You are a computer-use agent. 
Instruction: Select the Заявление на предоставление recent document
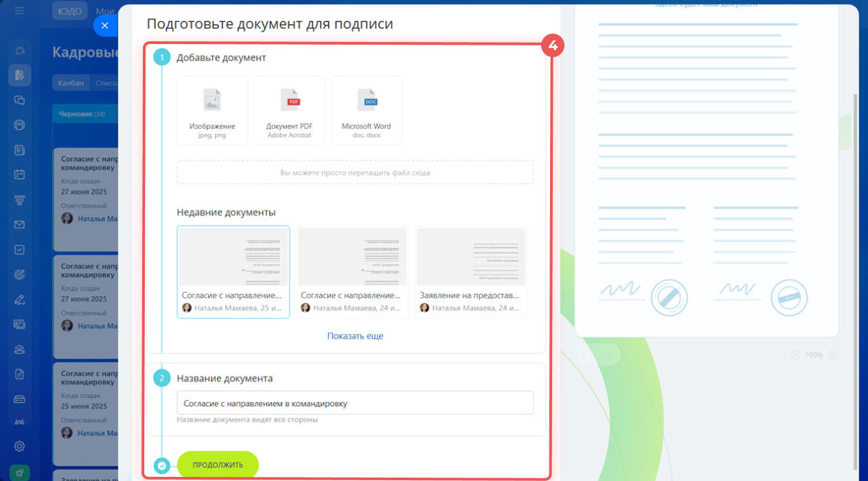tap(471, 272)
